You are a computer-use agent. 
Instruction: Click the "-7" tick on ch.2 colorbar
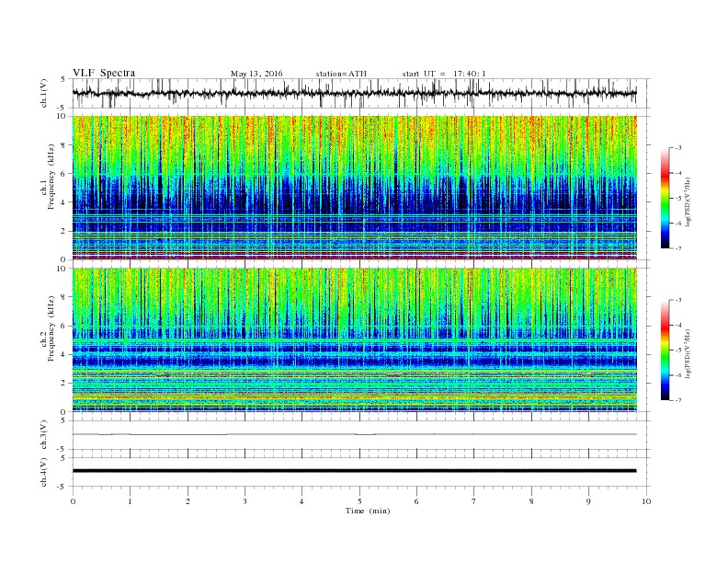point(678,400)
